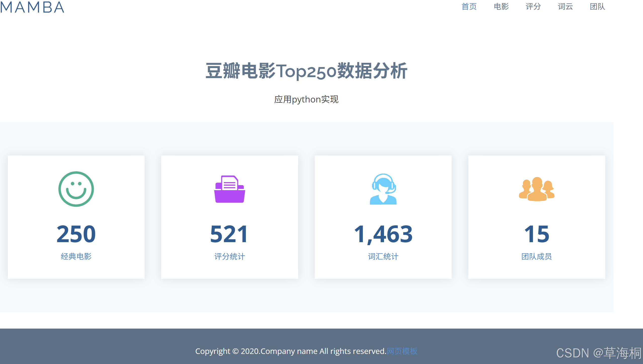Go to the 电影 navigation page

(x=501, y=7)
